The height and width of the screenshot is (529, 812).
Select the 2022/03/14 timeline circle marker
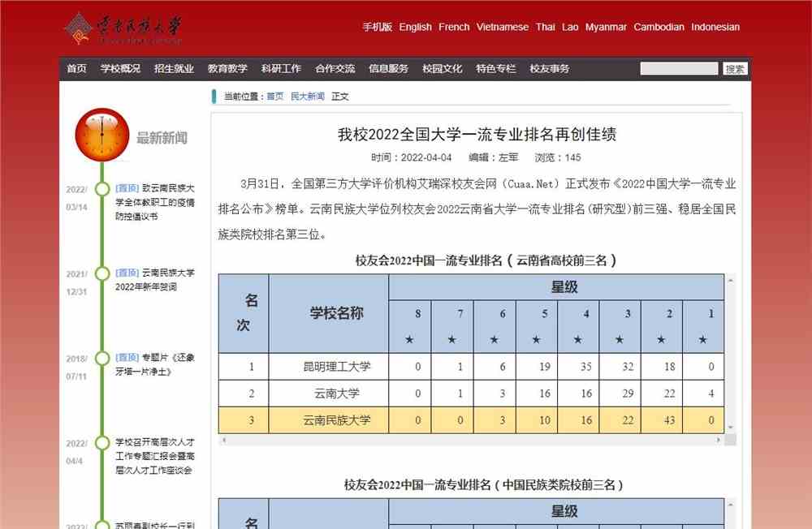[102, 189]
